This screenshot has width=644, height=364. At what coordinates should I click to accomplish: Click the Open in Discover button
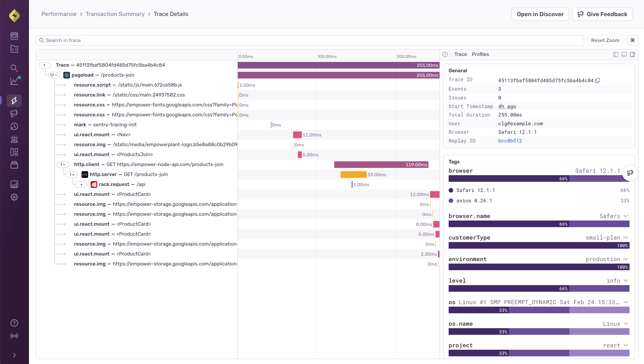[540, 14]
